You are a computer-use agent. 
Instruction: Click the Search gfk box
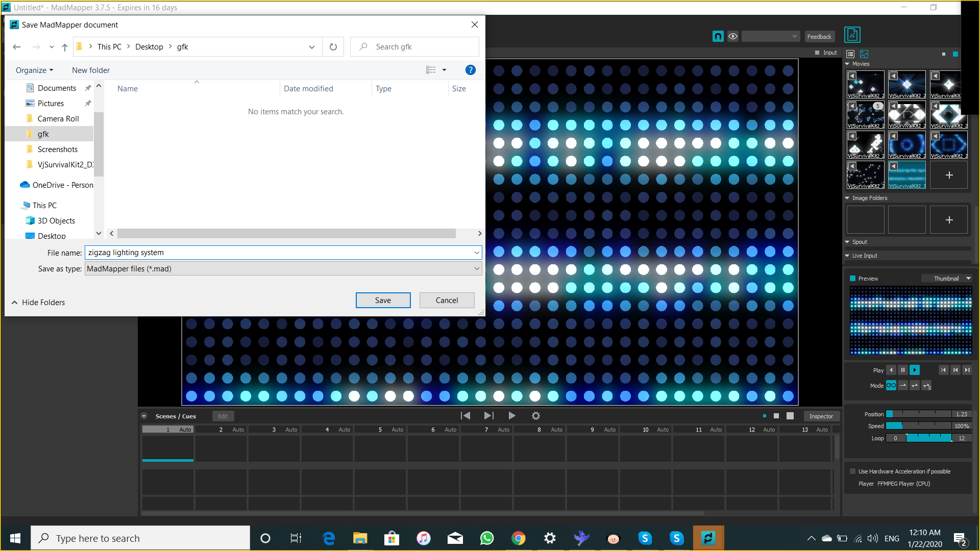point(414,47)
